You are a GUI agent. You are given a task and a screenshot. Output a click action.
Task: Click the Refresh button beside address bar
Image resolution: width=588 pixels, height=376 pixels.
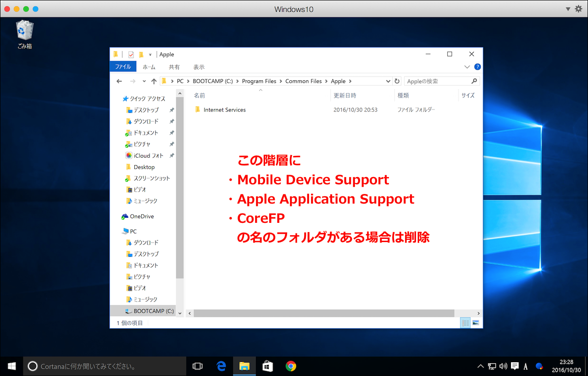tap(397, 81)
